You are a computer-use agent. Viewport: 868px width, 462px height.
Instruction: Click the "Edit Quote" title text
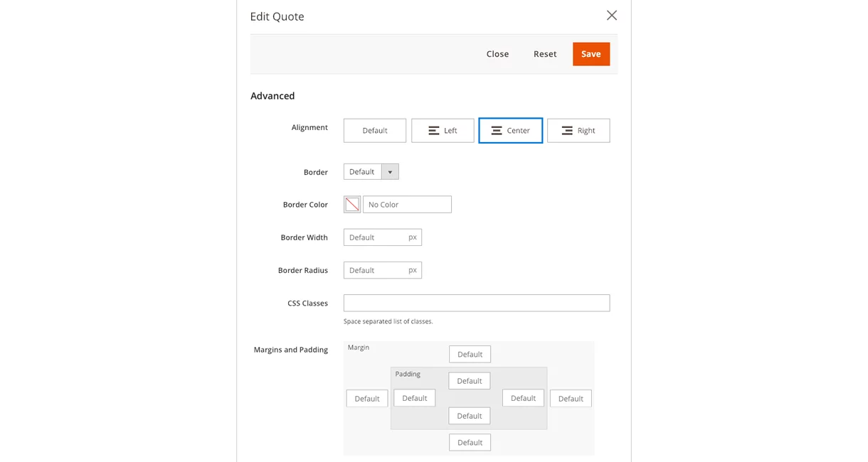[277, 16]
